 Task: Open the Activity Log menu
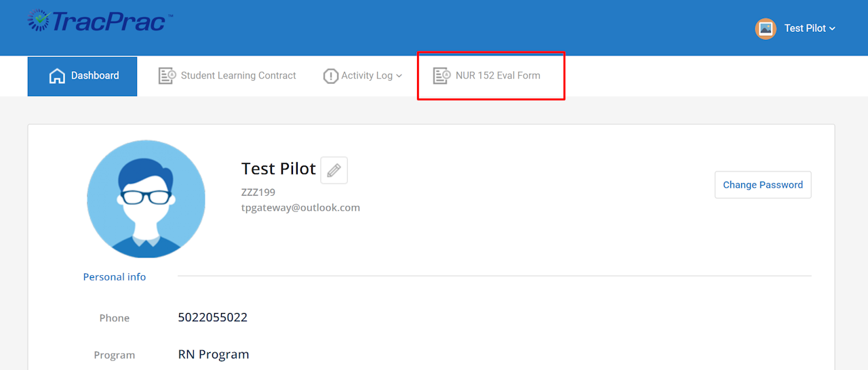366,76
